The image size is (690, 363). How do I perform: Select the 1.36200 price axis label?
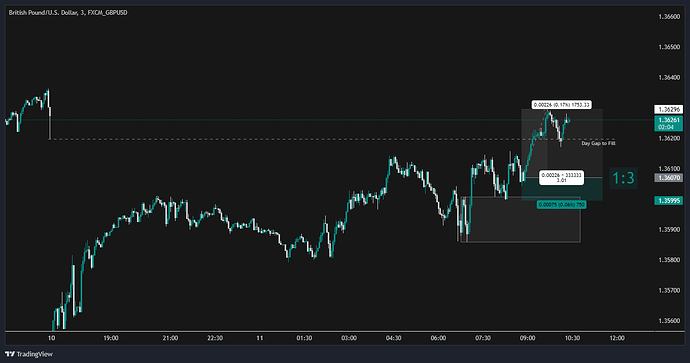point(669,138)
